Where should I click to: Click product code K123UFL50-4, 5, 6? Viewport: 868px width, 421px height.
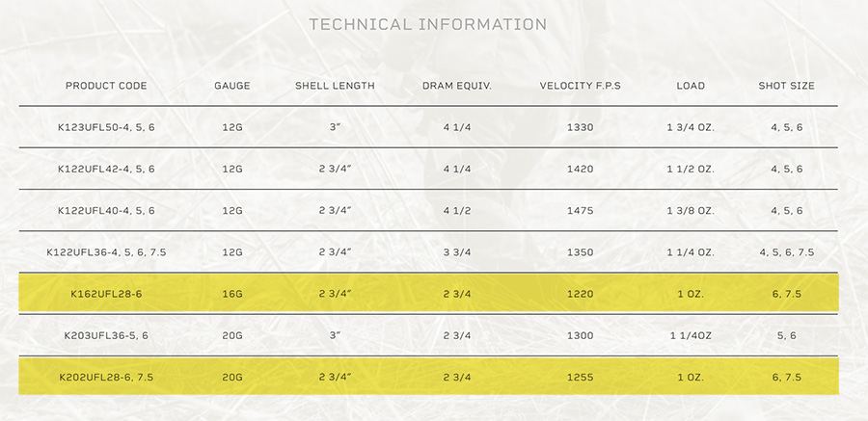[x=106, y=127]
